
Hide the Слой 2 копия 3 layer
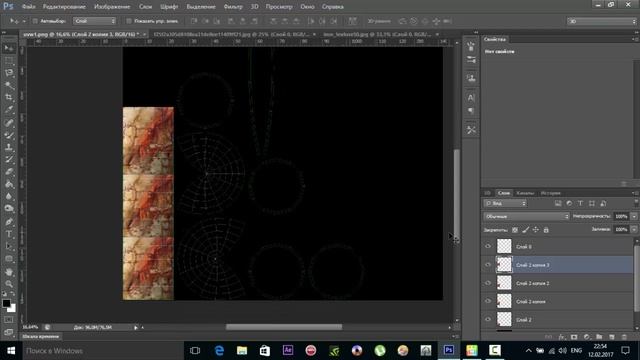[488, 264]
